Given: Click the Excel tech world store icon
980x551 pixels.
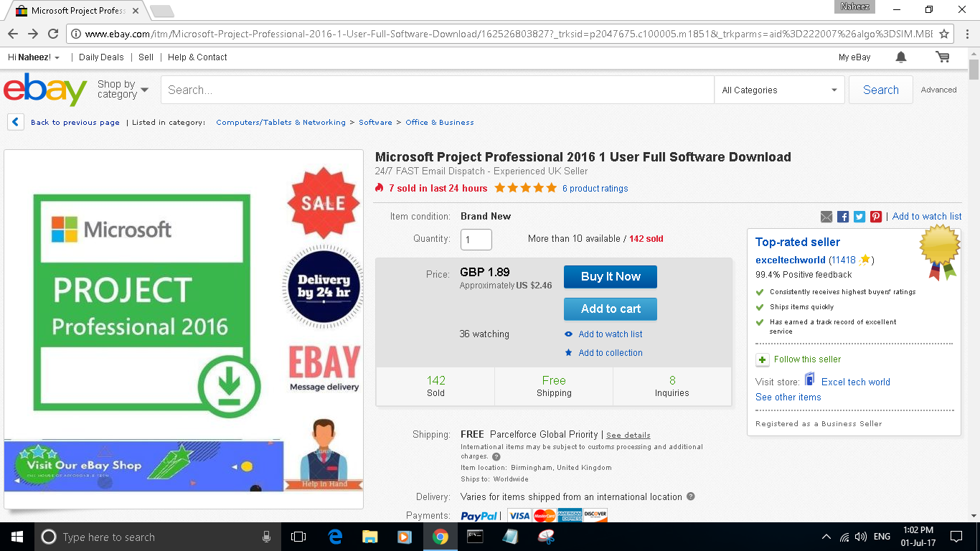Looking at the screenshot, I should point(810,380).
